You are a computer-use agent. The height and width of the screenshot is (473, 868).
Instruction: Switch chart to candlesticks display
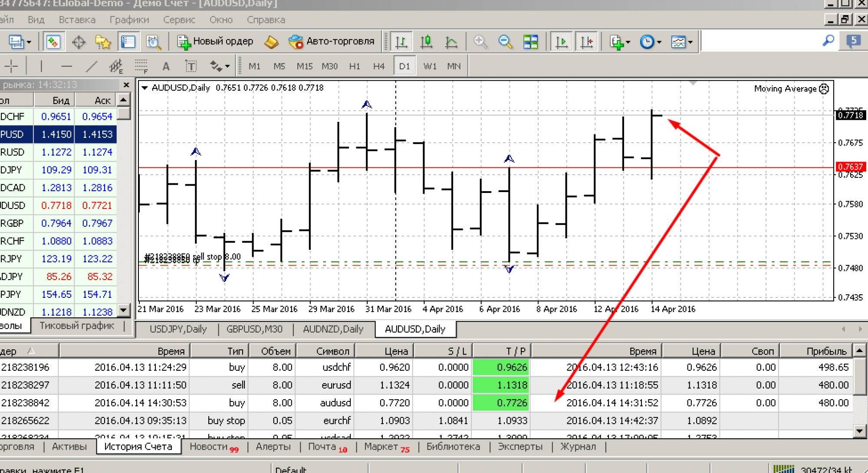[x=427, y=42]
